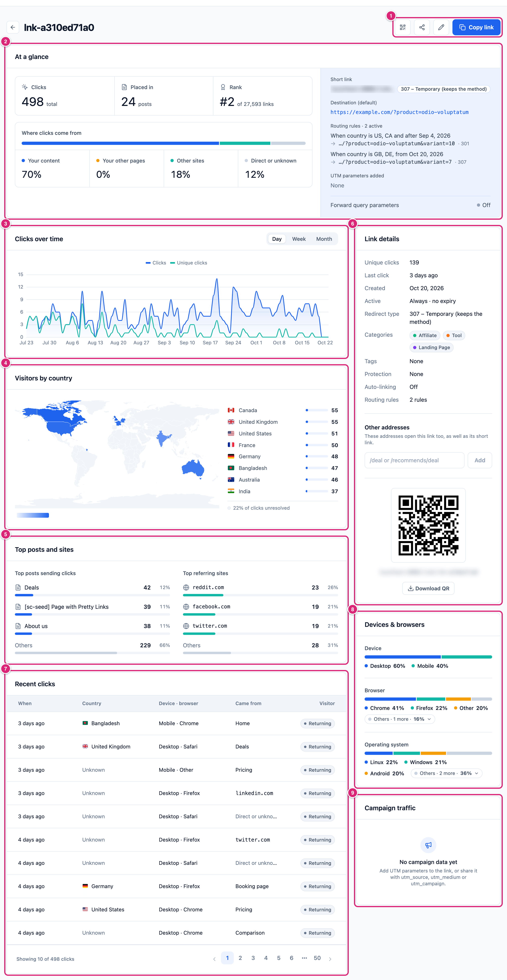Click the Landing Page category chip
507x980 pixels.
[x=431, y=348]
